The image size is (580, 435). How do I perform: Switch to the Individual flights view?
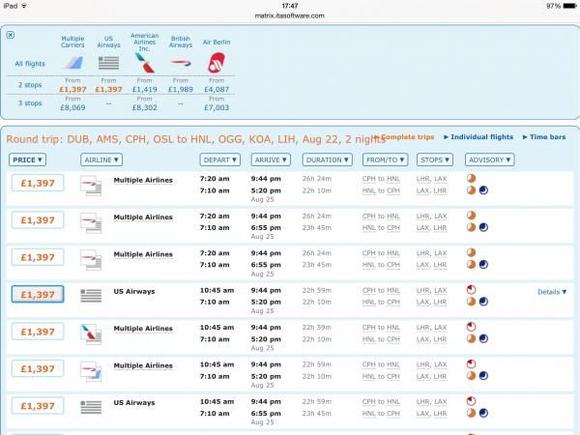(479, 137)
